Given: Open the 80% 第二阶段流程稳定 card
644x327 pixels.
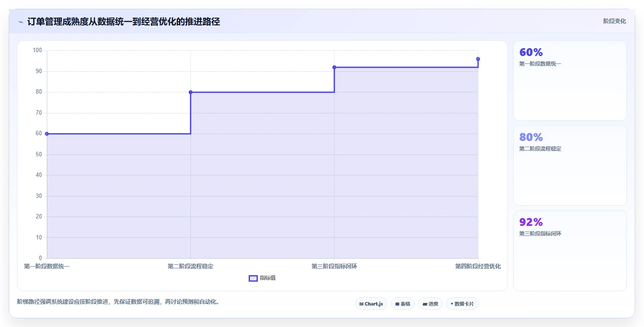Looking at the screenshot, I should click(x=570, y=165).
